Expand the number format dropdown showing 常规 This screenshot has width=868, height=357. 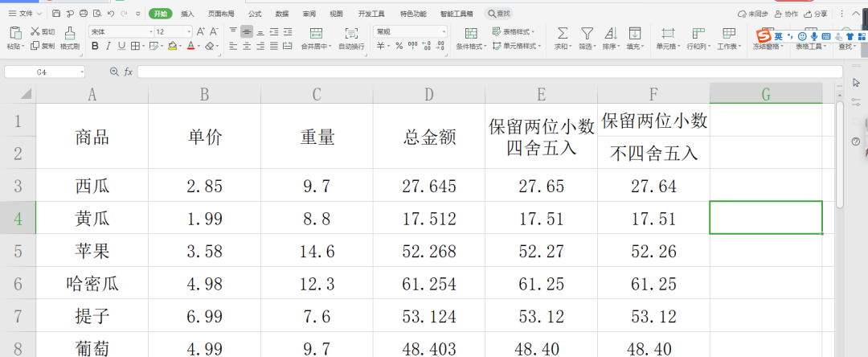[x=411, y=31]
